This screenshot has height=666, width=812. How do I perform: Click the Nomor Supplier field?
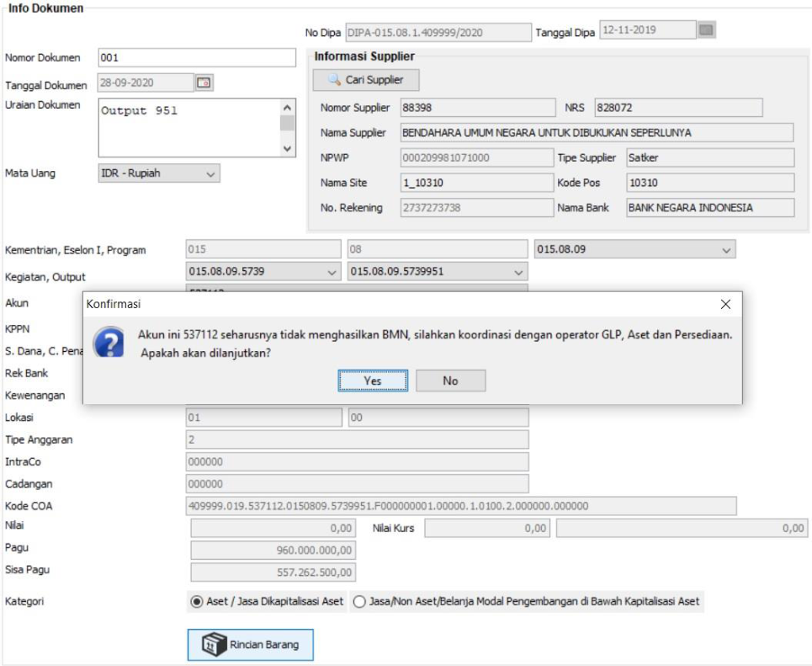(475, 108)
